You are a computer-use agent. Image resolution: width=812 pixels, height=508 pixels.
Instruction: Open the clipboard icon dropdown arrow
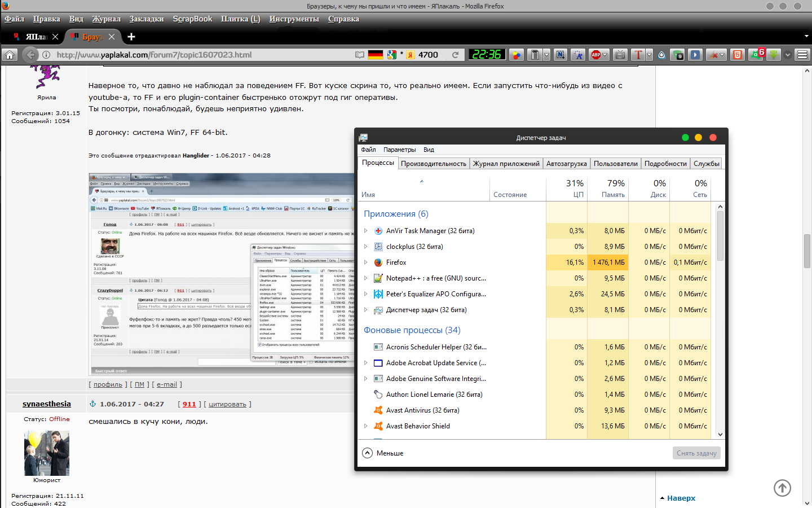click(546, 55)
